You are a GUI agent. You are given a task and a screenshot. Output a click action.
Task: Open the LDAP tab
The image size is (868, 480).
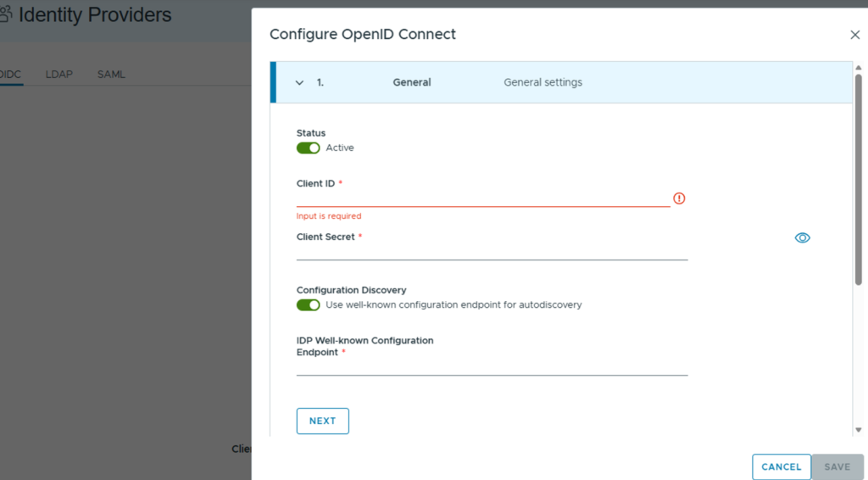pyautogui.click(x=59, y=75)
